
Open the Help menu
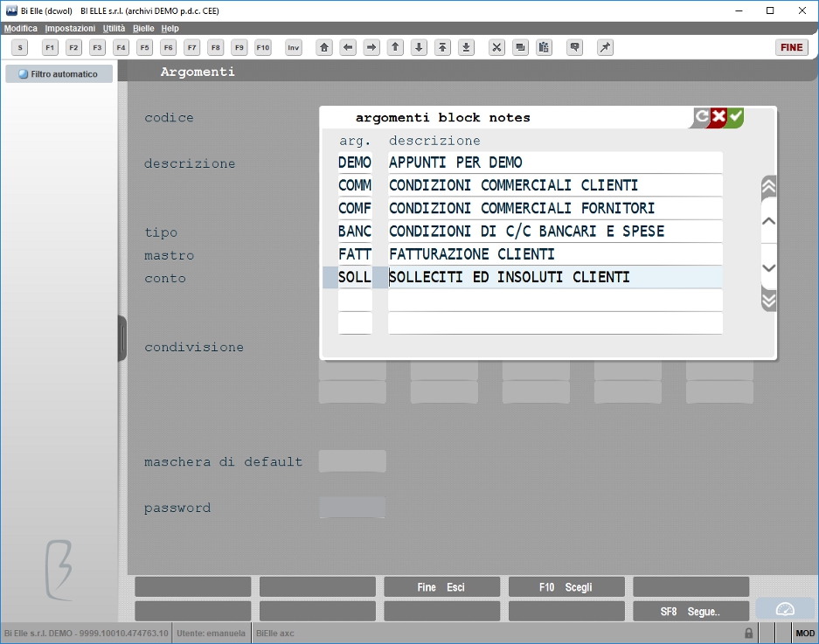point(170,28)
